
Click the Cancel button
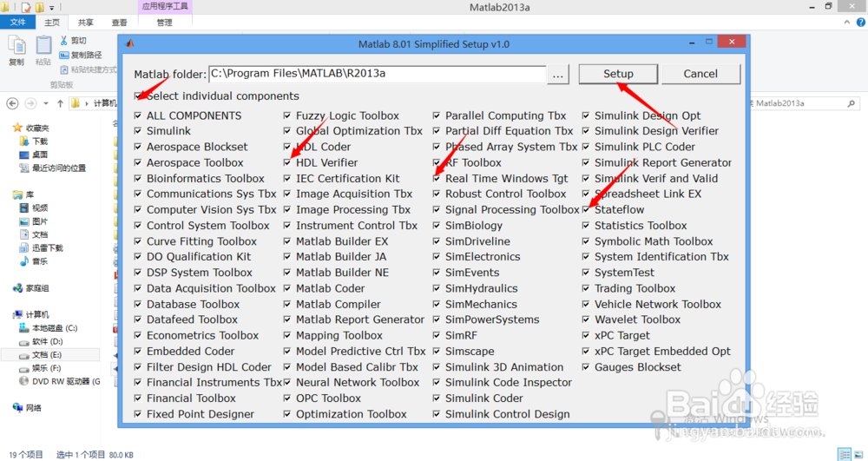click(700, 74)
